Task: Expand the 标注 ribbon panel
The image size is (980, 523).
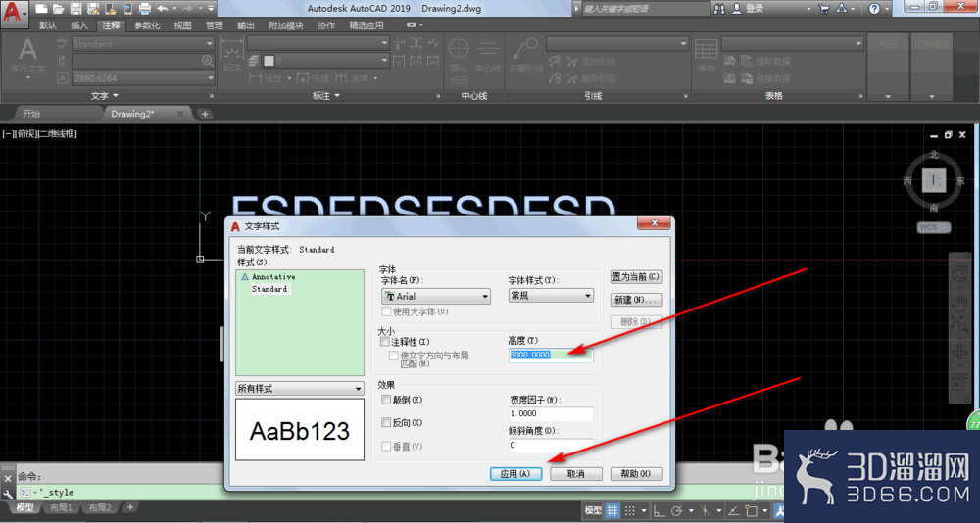Action: pos(326,96)
